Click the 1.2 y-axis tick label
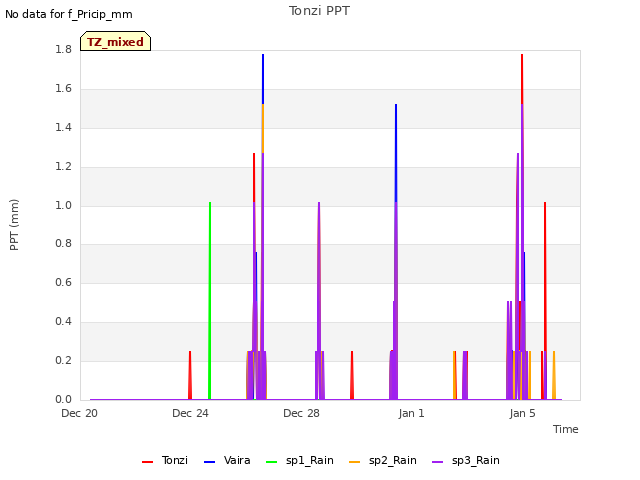 (x=63, y=166)
